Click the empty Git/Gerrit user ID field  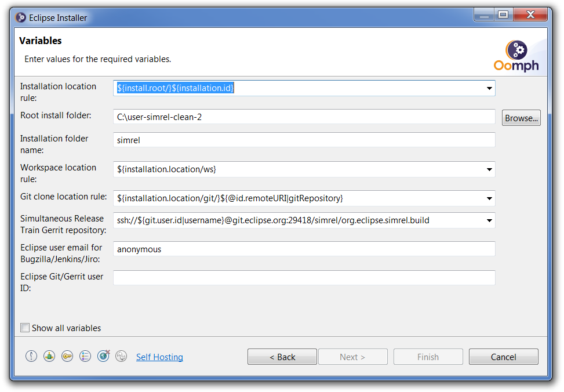click(304, 278)
